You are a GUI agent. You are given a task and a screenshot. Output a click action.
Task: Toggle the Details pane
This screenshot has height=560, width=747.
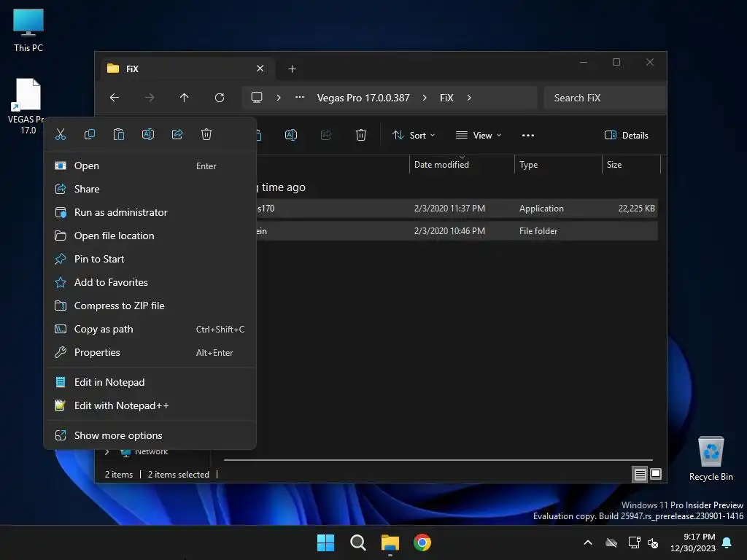626,135
